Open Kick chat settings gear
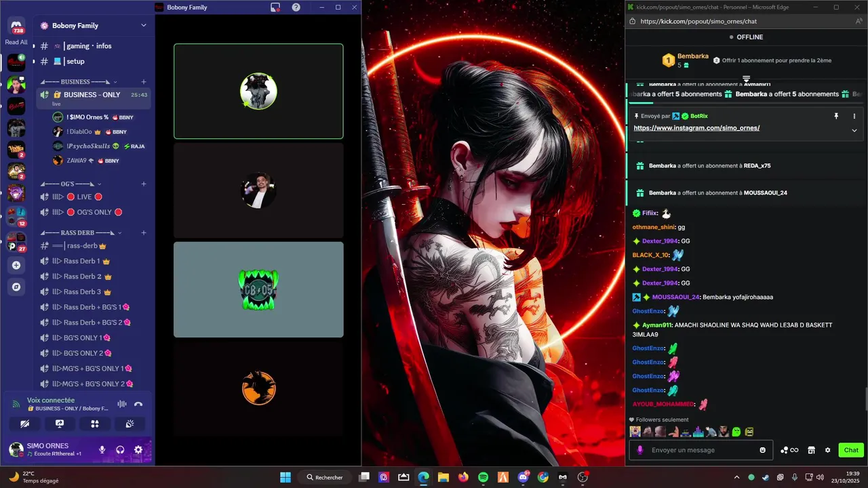The width and height of the screenshot is (868, 488). (827, 450)
